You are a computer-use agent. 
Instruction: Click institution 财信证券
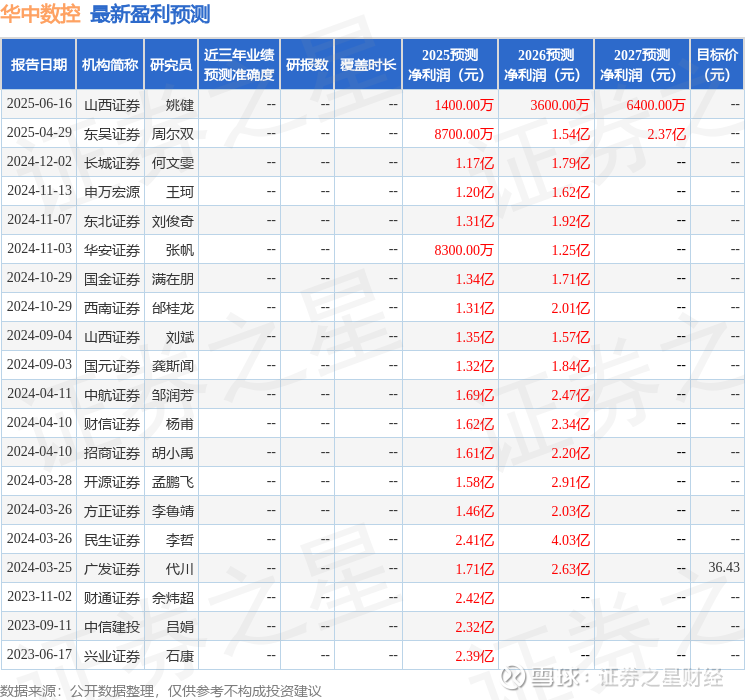click(x=112, y=424)
